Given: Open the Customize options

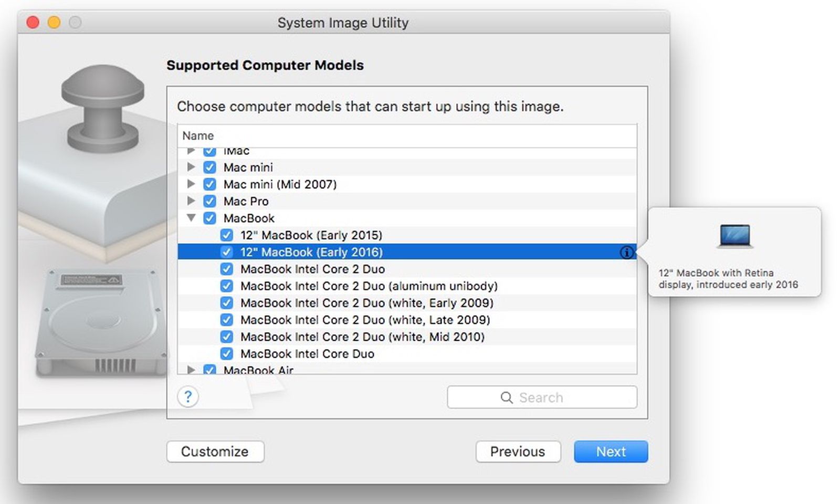Looking at the screenshot, I should click(215, 451).
